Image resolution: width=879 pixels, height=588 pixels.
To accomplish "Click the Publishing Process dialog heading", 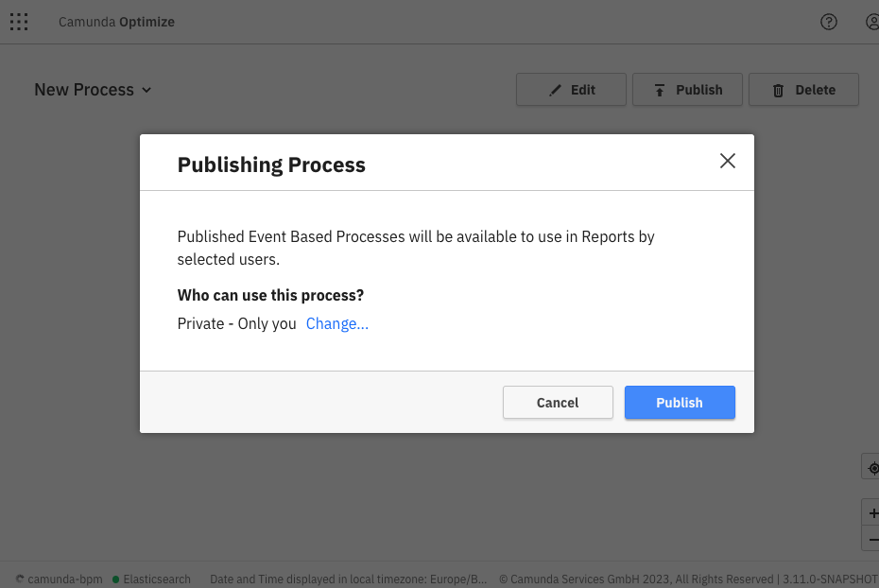I will (271, 164).
